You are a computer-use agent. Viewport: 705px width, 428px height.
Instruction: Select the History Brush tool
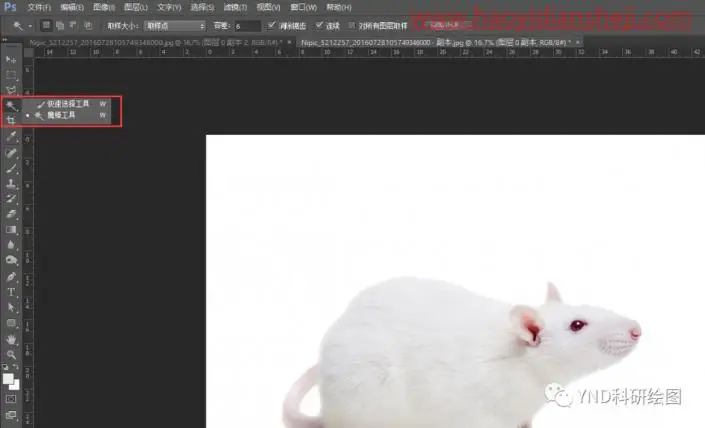pos(11,199)
